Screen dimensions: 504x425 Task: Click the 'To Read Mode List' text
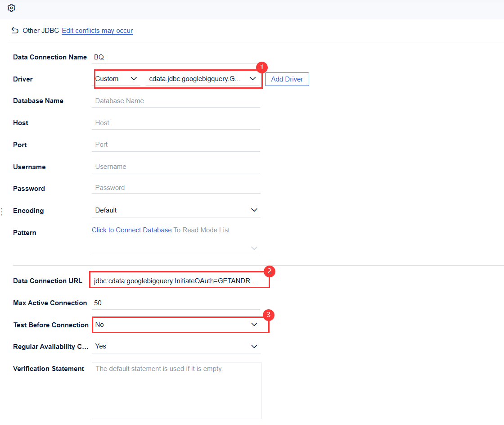pyautogui.click(x=202, y=230)
